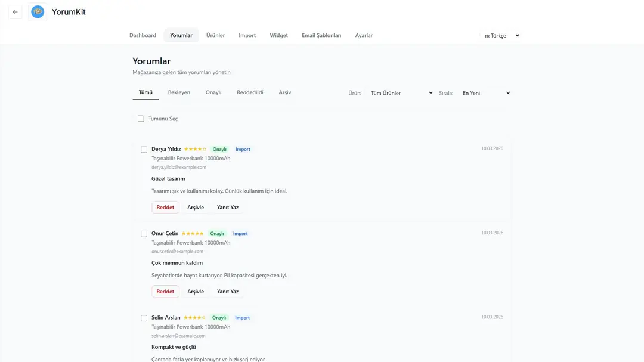Open the En Yeni sort dropdown
Viewport: 644px width, 362px height.
point(485,93)
